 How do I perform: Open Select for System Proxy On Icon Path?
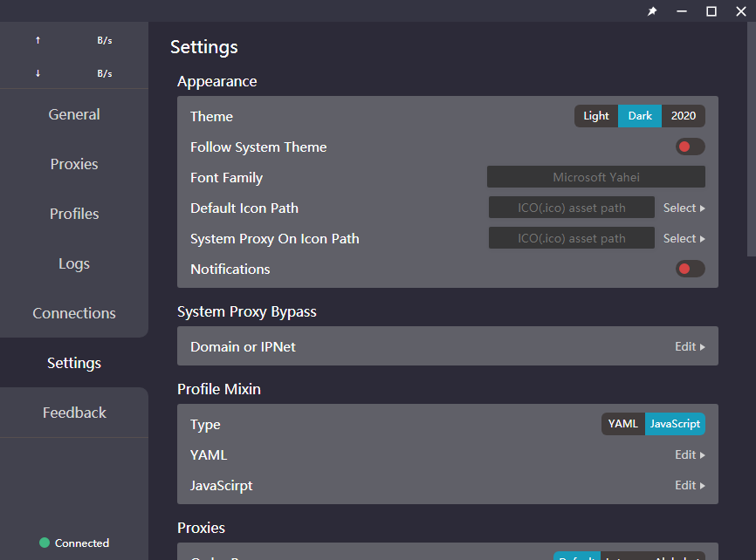click(x=684, y=238)
